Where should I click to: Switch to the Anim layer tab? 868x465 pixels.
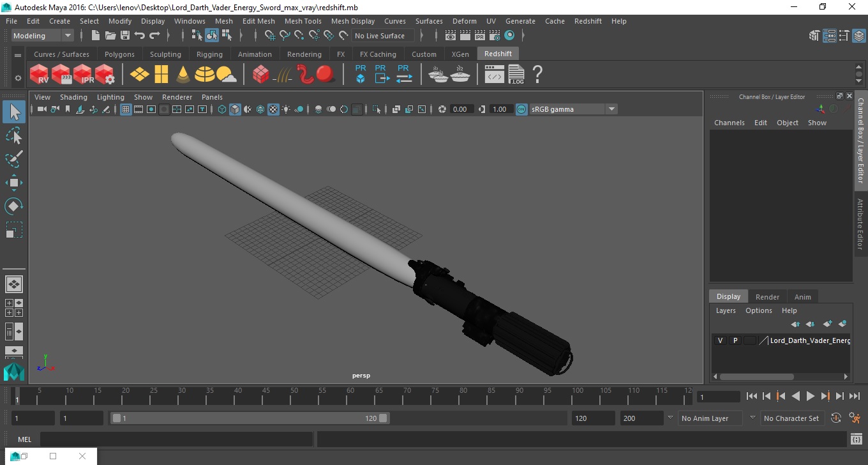point(802,297)
